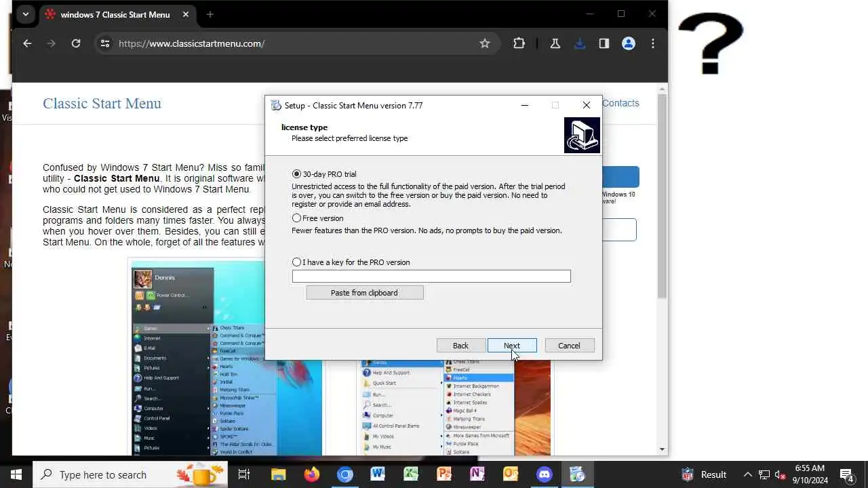The image size is (868, 488).
Task: Close the 'windows 7 Classic Start Menu' tab
Action: point(186,14)
